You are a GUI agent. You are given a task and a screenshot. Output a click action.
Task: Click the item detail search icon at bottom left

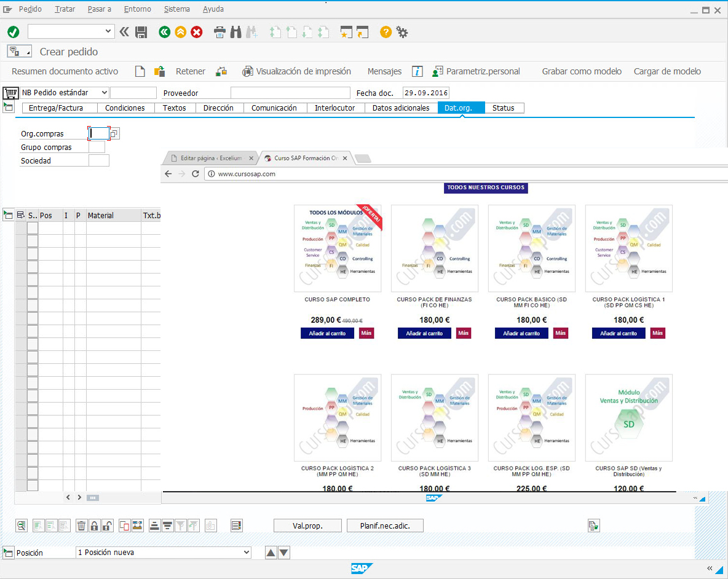click(22, 526)
